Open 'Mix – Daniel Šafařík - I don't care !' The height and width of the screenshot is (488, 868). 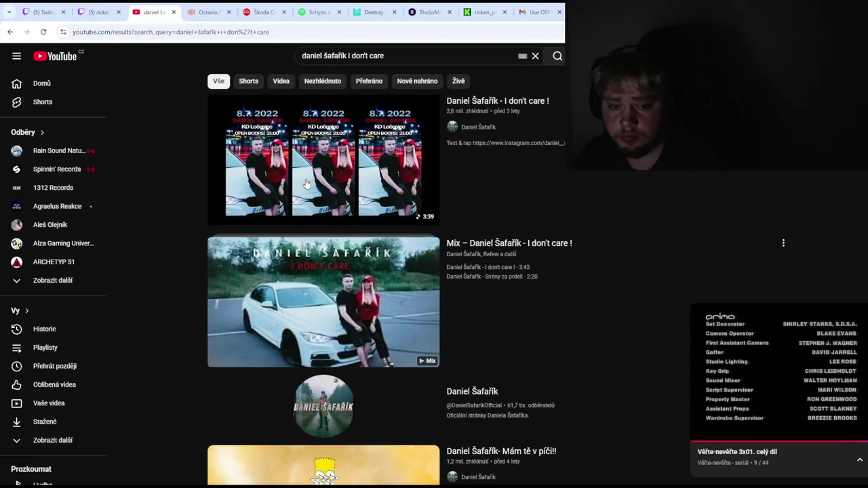(509, 243)
